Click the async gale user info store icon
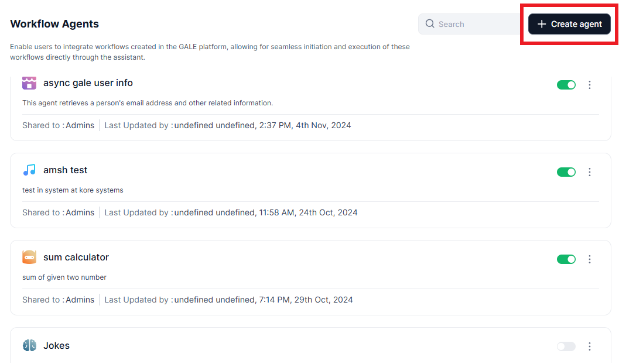Viewport: 619px width, 364px height. pyautogui.click(x=29, y=83)
